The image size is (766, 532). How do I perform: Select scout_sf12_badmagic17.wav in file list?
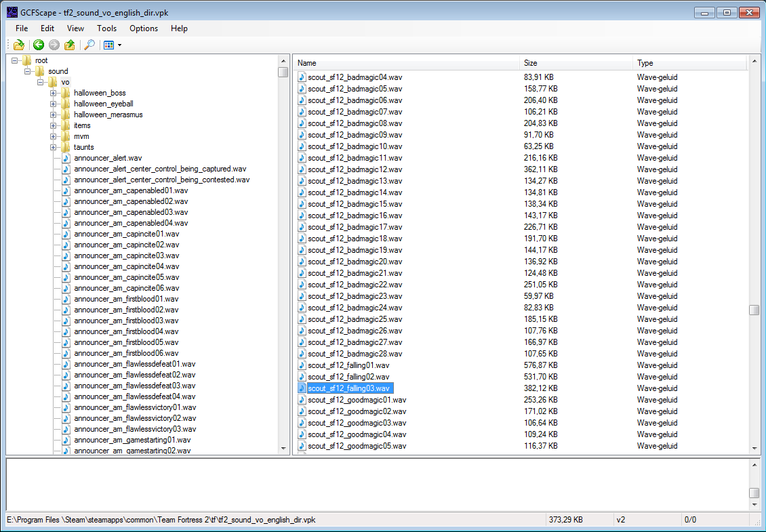pos(355,227)
